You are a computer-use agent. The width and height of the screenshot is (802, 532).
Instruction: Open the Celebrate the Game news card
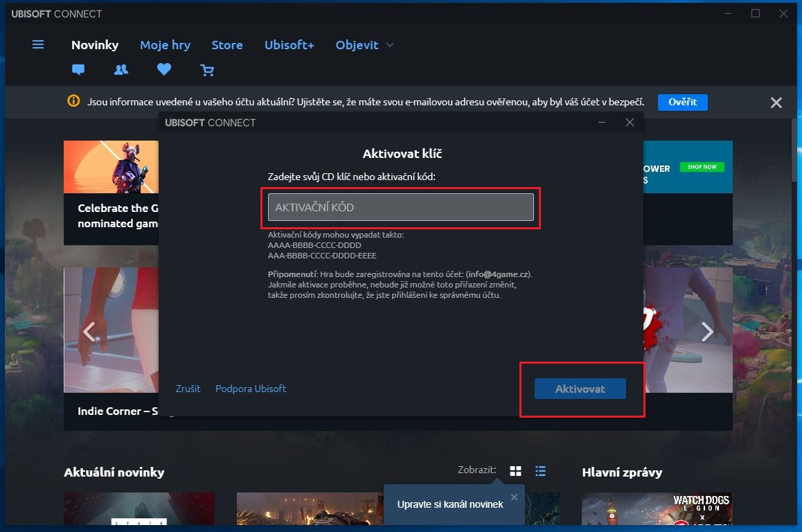click(111, 193)
